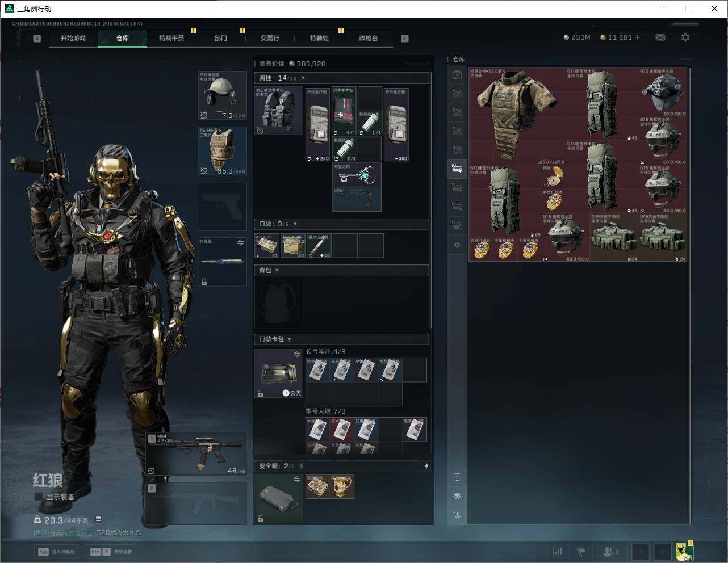Image resolution: width=728 pixels, height=563 pixels.
Task: Open the statistics bar chart icon
Action: (558, 552)
